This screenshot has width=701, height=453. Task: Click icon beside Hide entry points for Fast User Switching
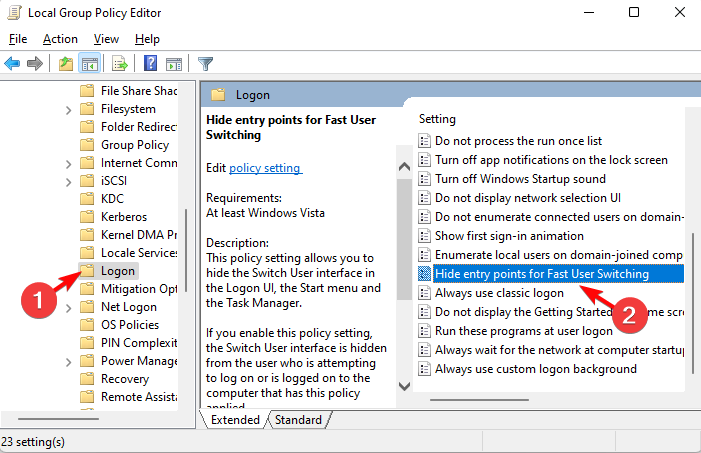point(424,274)
